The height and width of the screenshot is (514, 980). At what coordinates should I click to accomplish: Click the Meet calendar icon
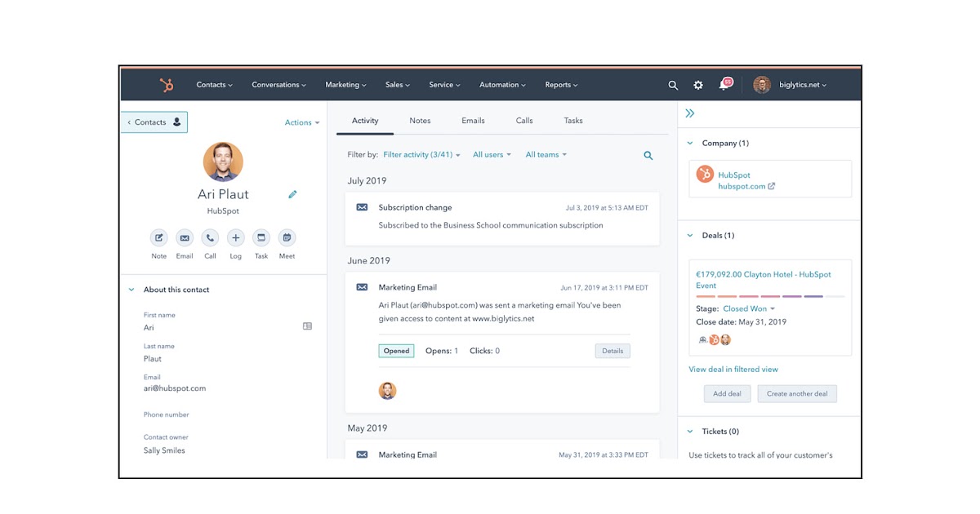(x=287, y=237)
